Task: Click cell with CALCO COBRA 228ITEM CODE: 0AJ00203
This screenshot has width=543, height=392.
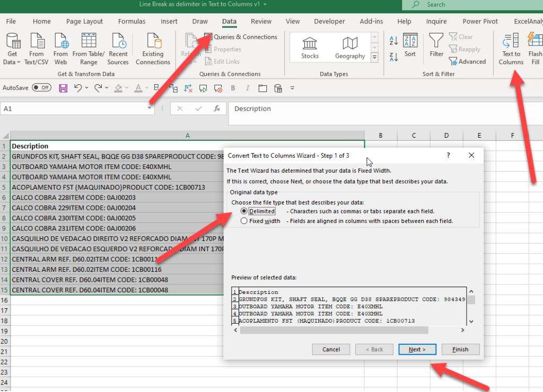Action: pos(118,198)
